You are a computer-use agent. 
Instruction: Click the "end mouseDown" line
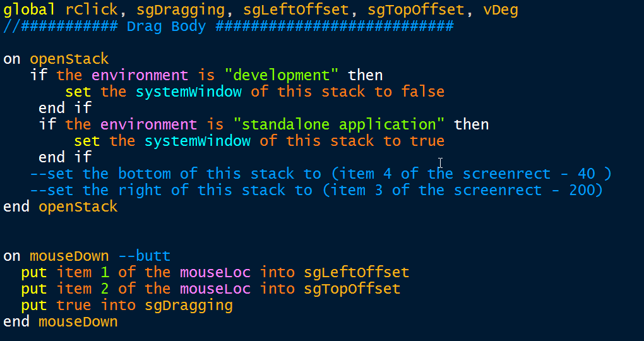[61, 322]
